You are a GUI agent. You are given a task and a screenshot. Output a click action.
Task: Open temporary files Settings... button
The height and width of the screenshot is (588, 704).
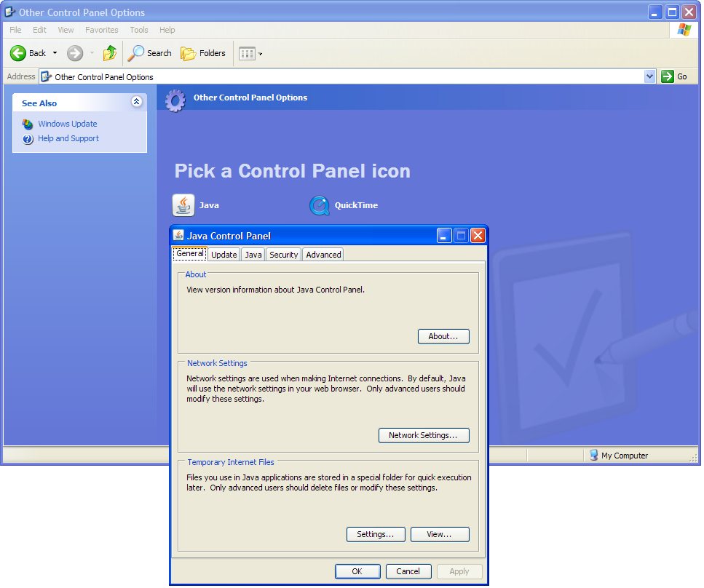click(376, 534)
